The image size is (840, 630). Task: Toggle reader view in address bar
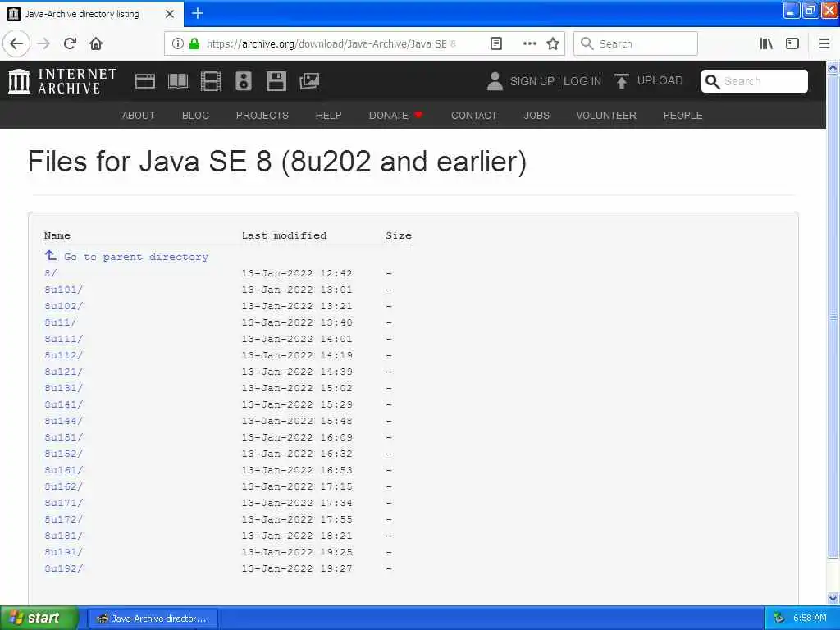[x=496, y=43]
